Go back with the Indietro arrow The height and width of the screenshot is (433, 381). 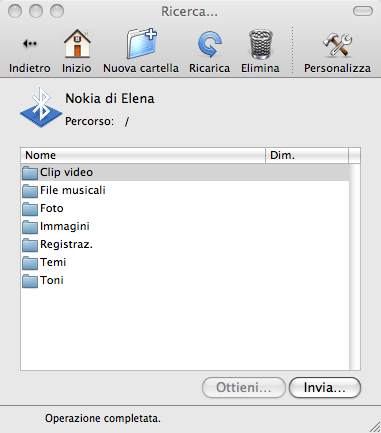click(x=30, y=44)
